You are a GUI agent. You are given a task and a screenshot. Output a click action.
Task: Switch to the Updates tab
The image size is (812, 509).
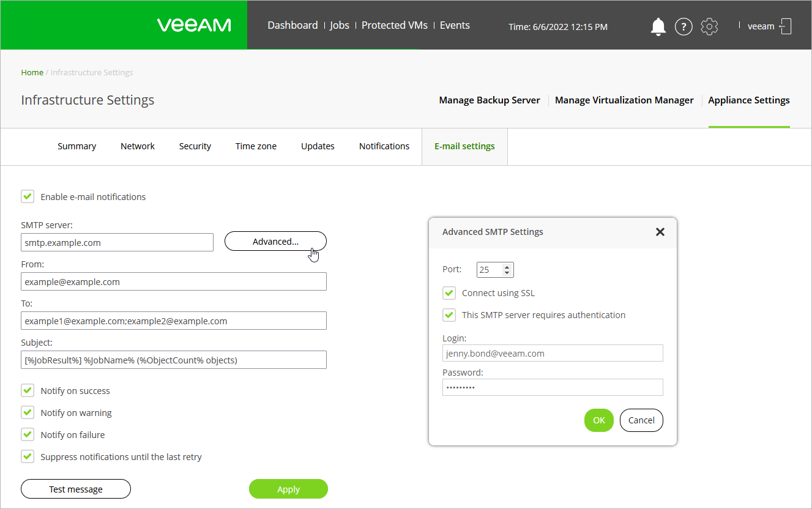click(318, 146)
